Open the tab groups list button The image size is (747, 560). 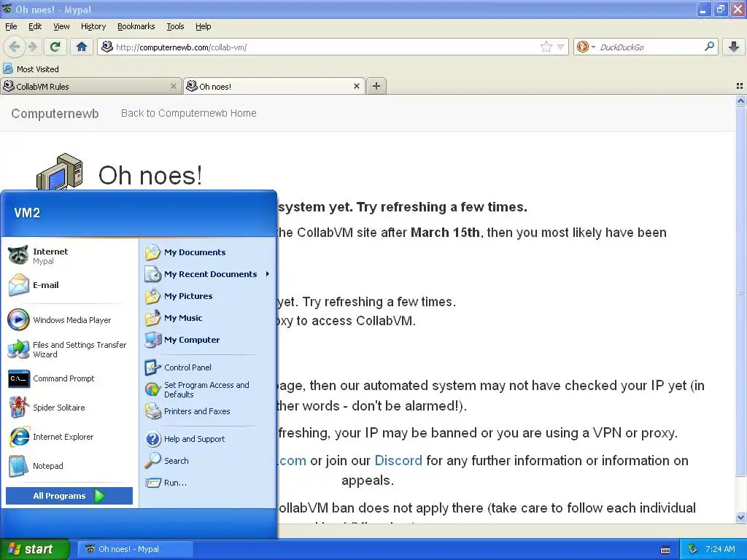point(740,86)
